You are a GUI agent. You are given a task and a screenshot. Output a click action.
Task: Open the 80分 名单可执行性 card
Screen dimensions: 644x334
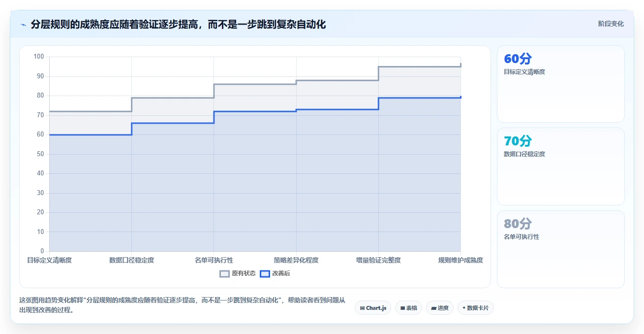[560, 249]
